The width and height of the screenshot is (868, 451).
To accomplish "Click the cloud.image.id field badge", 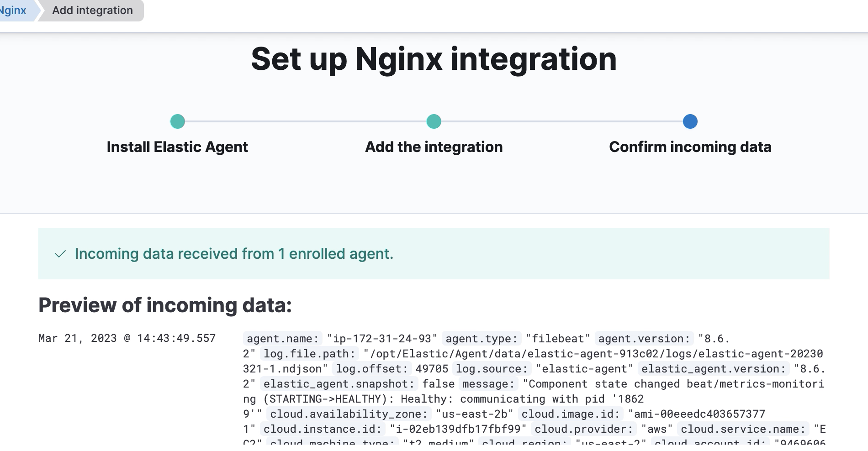I will click(571, 414).
